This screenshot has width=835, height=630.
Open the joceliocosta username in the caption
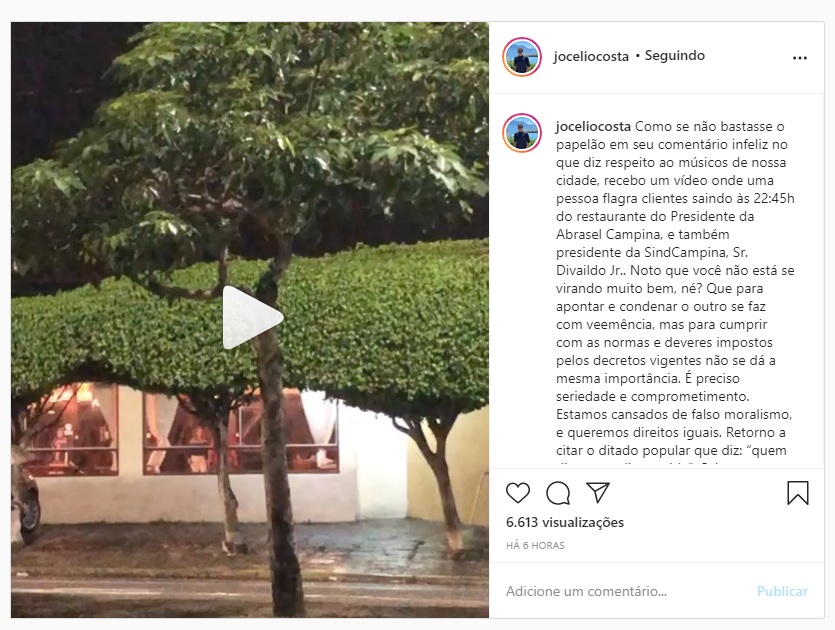(593, 127)
